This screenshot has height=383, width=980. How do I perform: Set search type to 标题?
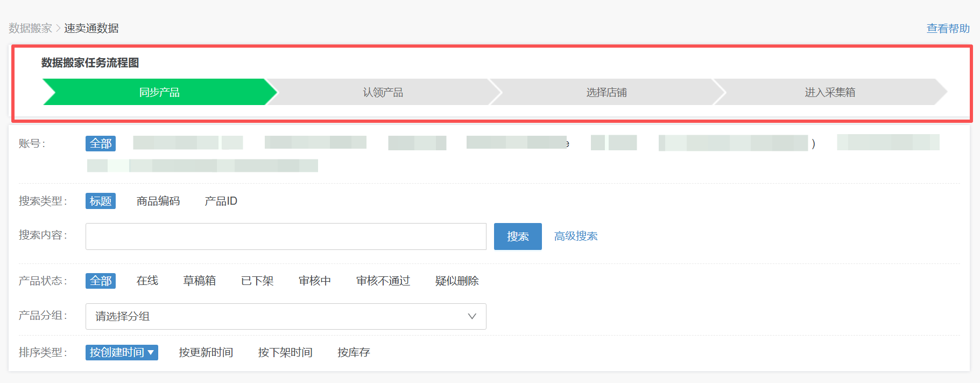coord(101,201)
